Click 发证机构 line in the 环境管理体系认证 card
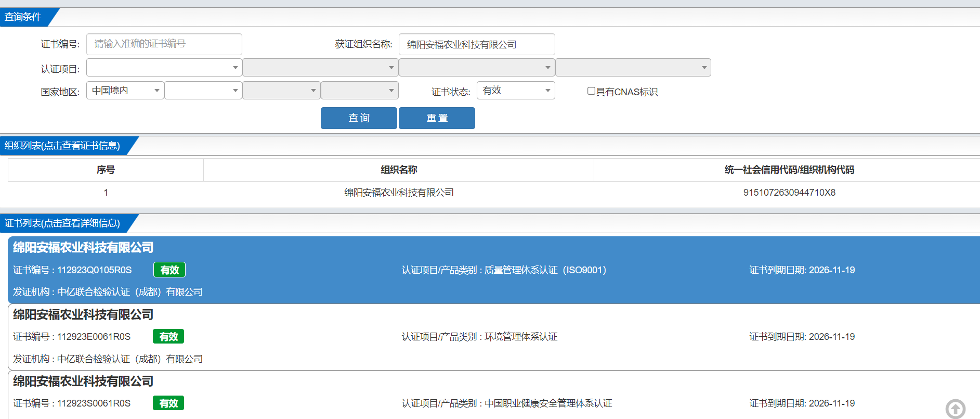980x419 pixels. [x=108, y=359]
